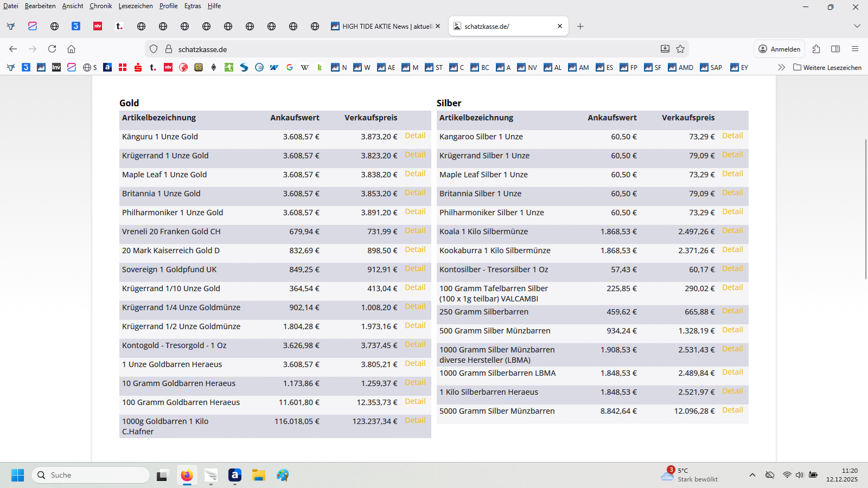Open the Lesezeichen menu
Image resolution: width=868 pixels, height=488 pixels.
pyautogui.click(x=136, y=6)
